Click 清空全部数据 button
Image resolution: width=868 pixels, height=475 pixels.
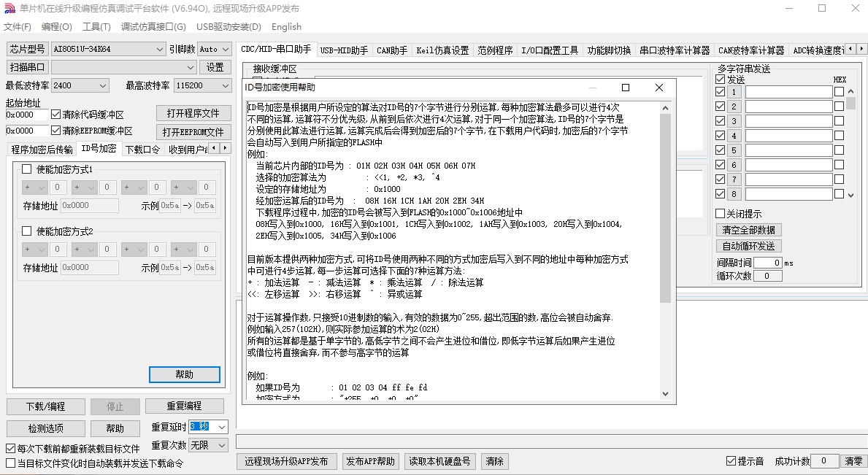coord(749,230)
